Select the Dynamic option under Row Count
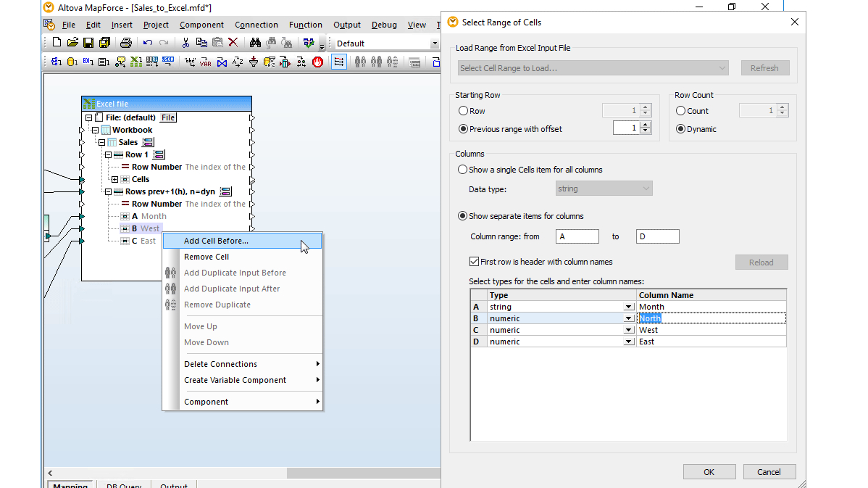This screenshot has width=868, height=488. (x=680, y=128)
